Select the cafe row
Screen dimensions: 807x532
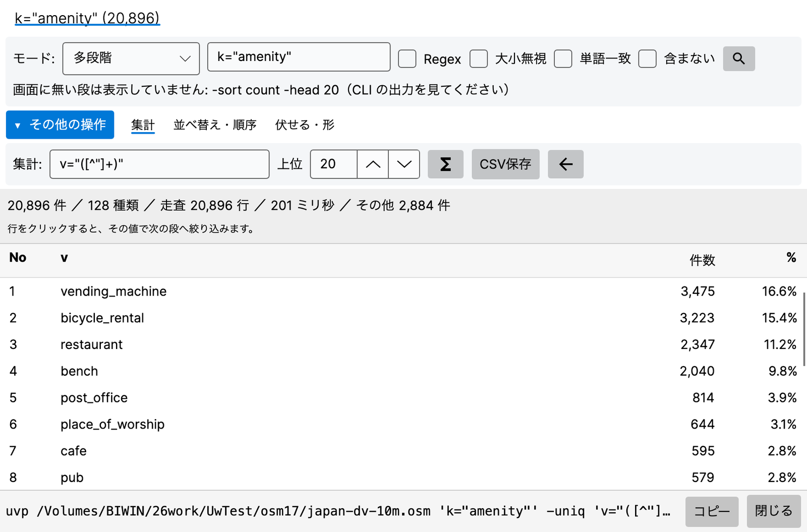coord(403,451)
